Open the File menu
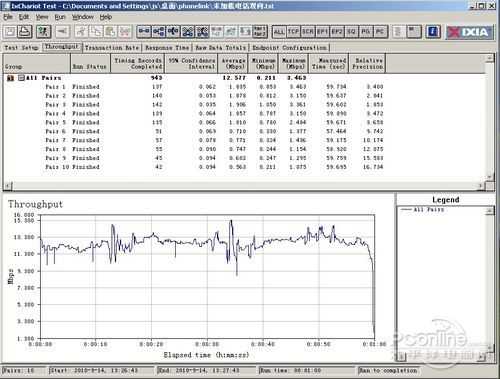Image resolution: width=500 pixels, height=379 pixels. [x=8, y=17]
